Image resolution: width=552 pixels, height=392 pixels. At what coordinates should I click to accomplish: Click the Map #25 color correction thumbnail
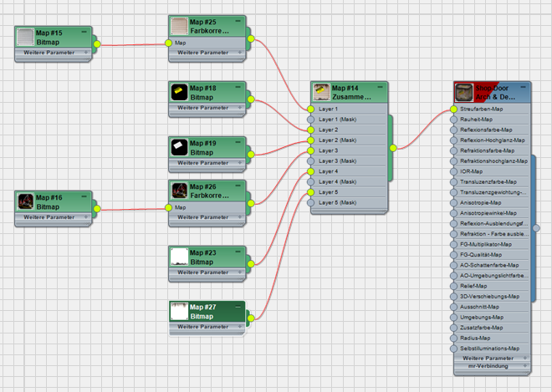[x=179, y=27]
